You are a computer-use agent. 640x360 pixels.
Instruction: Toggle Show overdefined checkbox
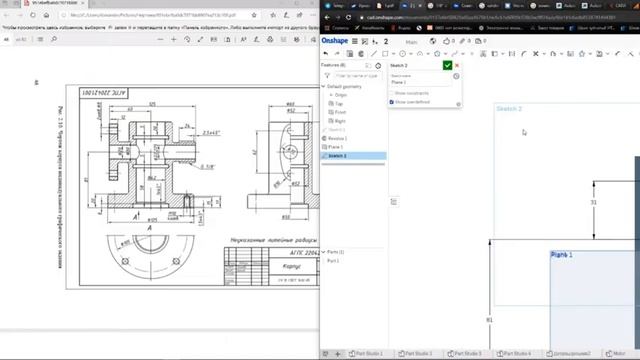392,102
